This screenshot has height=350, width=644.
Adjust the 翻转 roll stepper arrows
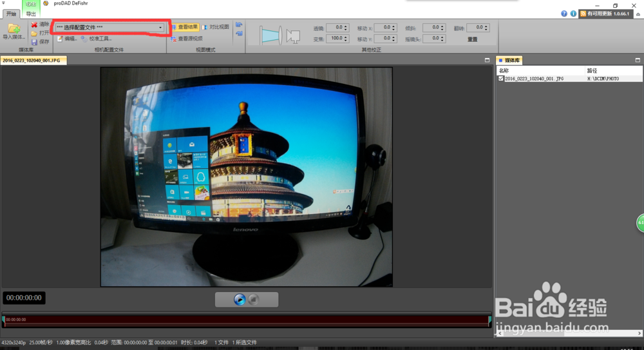pos(486,28)
